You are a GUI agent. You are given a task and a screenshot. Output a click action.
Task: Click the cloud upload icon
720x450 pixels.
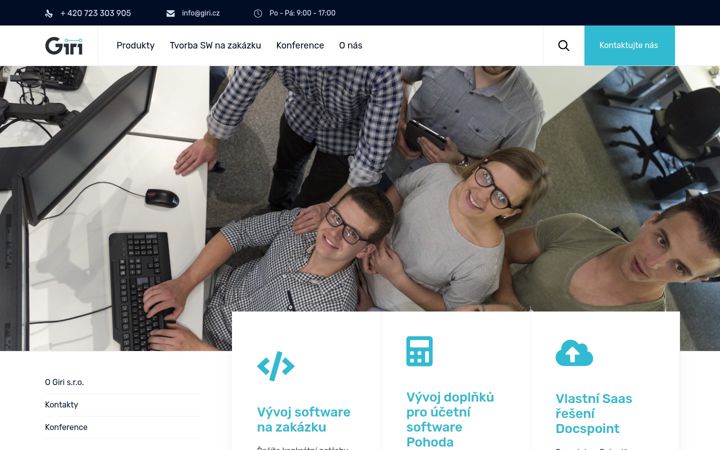[574, 353]
